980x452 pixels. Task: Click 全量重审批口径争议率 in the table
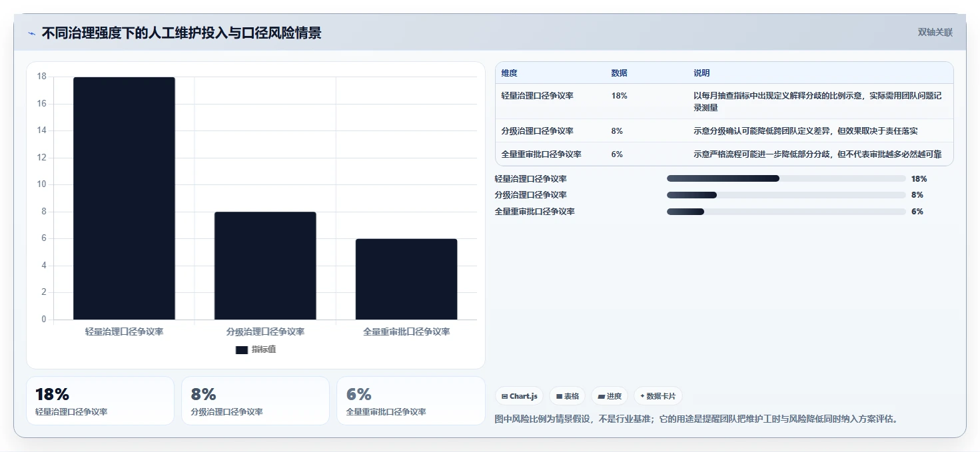[542, 154]
